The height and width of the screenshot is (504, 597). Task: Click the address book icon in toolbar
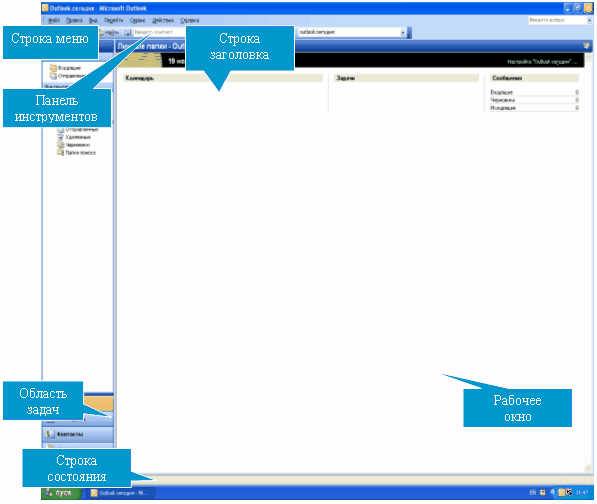(x=128, y=32)
